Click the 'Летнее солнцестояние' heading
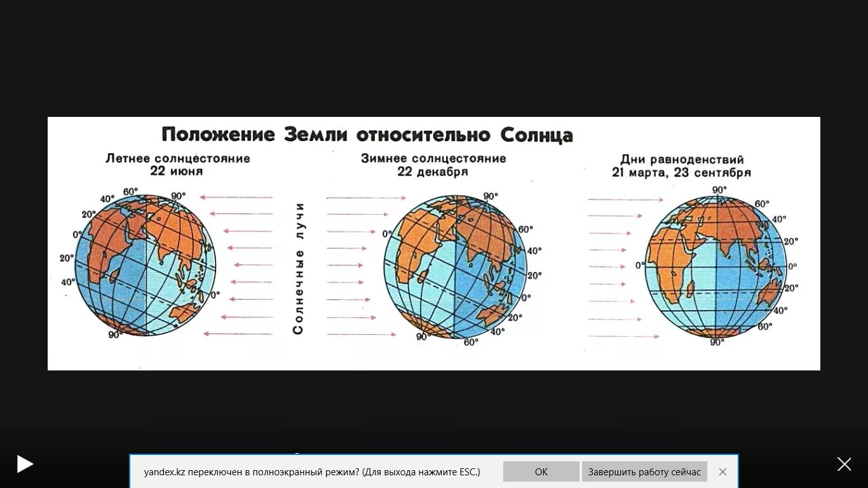This screenshot has width=868, height=488. coord(178,158)
